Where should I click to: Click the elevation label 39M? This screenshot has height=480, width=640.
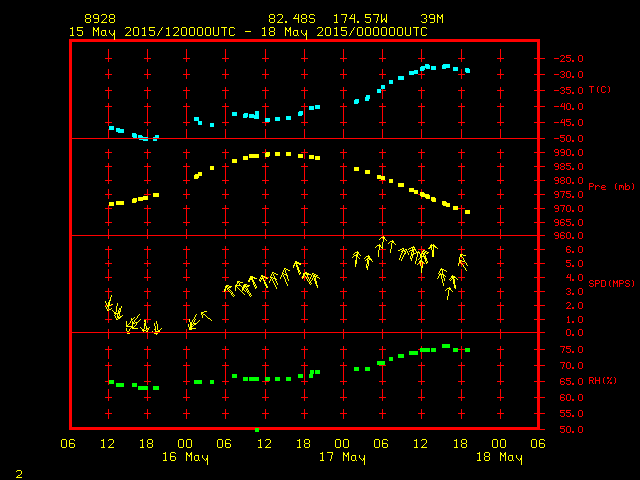pos(432,19)
